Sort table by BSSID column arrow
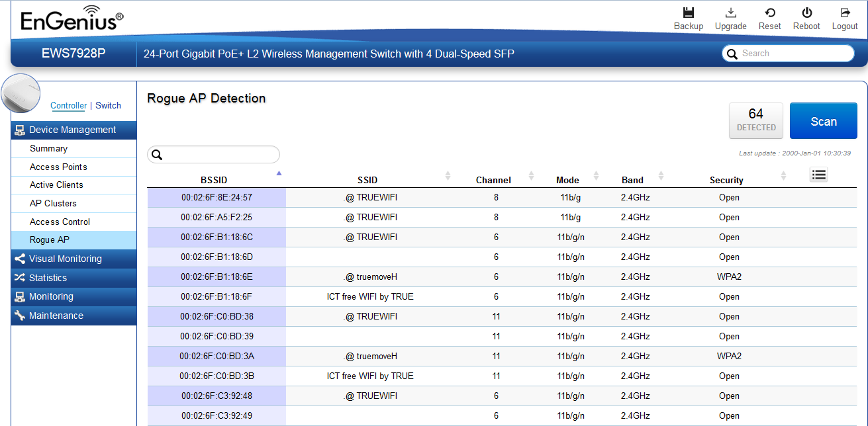The height and width of the screenshot is (426, 868). pos(279,173)
